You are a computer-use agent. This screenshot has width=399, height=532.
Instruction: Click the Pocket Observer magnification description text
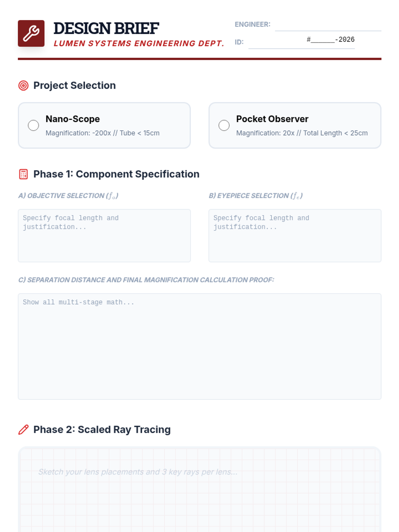click(x=302, y=133)
